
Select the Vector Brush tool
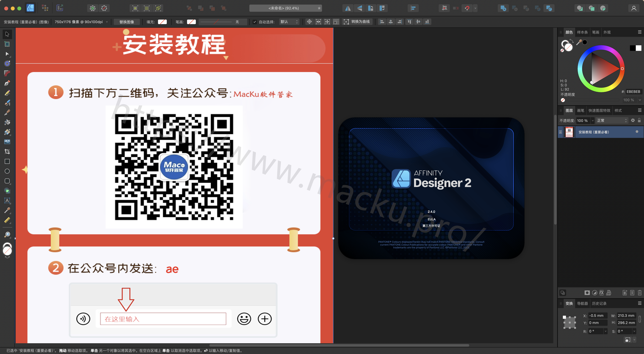coord(7,103)
